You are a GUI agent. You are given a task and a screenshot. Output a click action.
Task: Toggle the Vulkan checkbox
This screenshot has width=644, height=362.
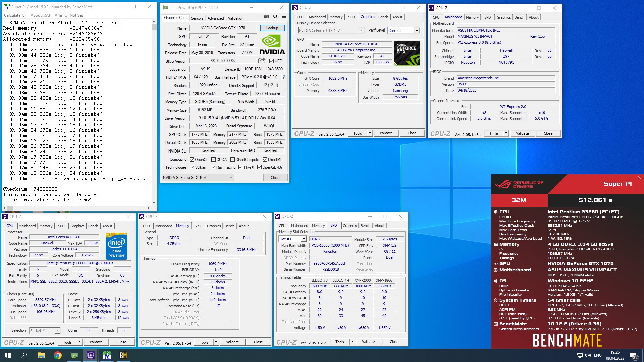(192, 167)
